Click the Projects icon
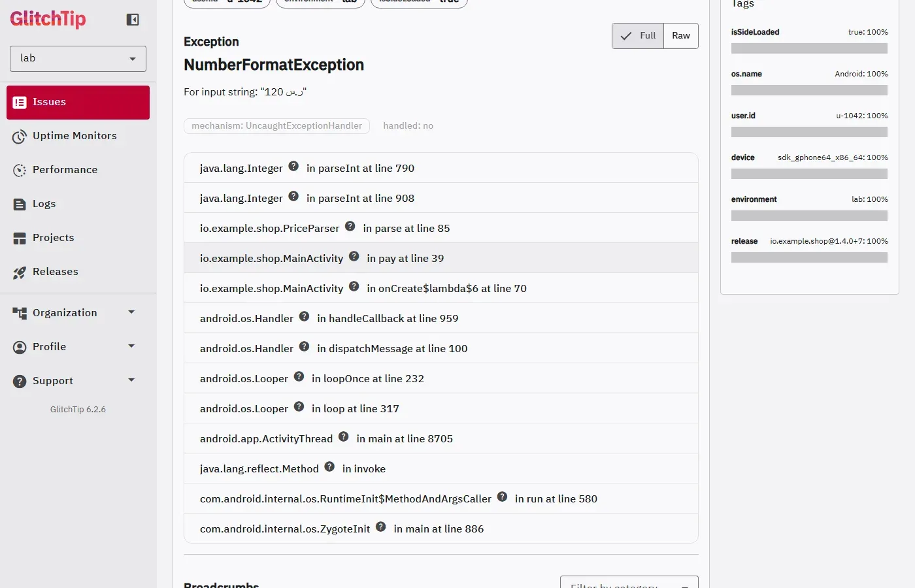This screenshot has height=588, width=915. pyautogui.click(x=20, y=238)
